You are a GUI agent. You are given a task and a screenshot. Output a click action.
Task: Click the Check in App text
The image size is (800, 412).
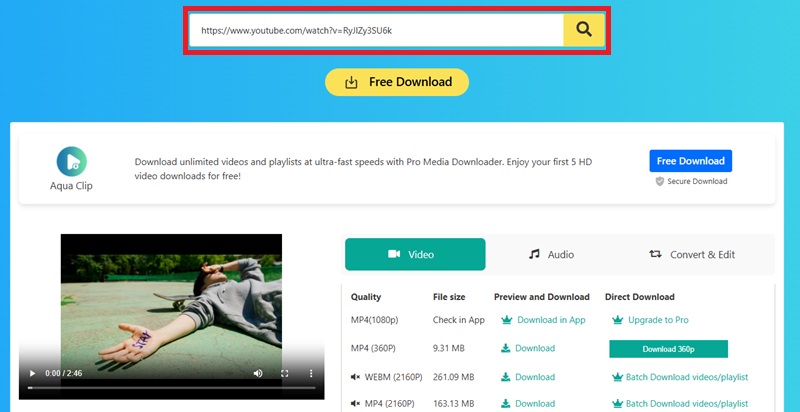tap(459, 320)
